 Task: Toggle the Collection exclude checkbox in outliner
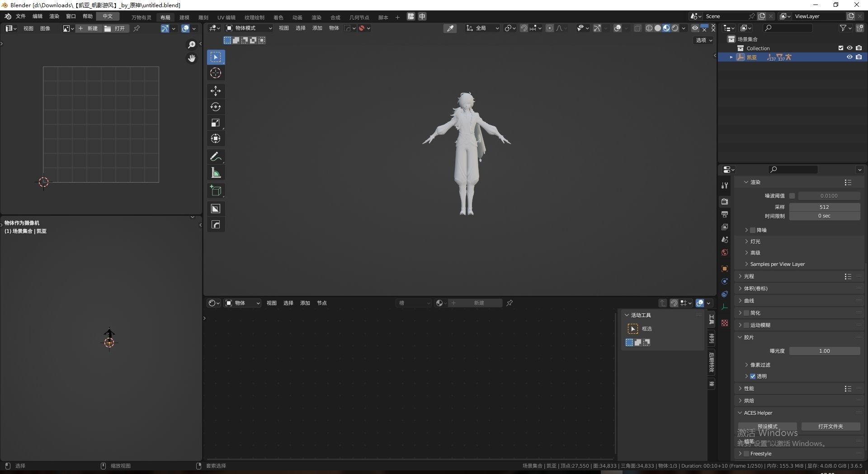point(841,48)
